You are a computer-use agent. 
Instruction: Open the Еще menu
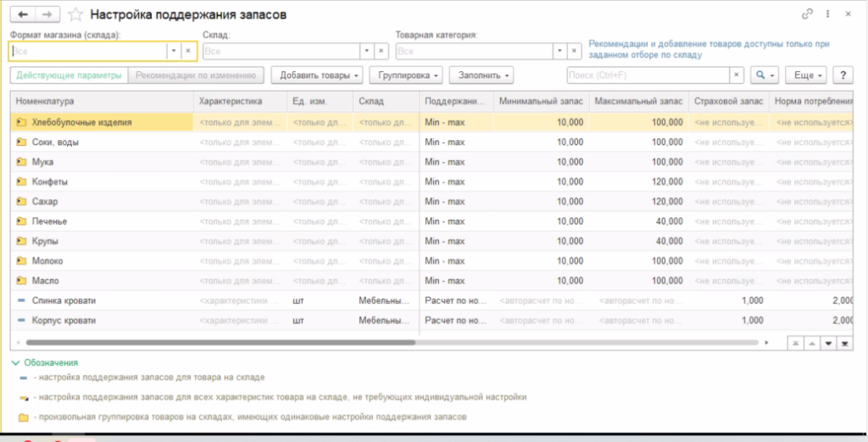(808, 76)
